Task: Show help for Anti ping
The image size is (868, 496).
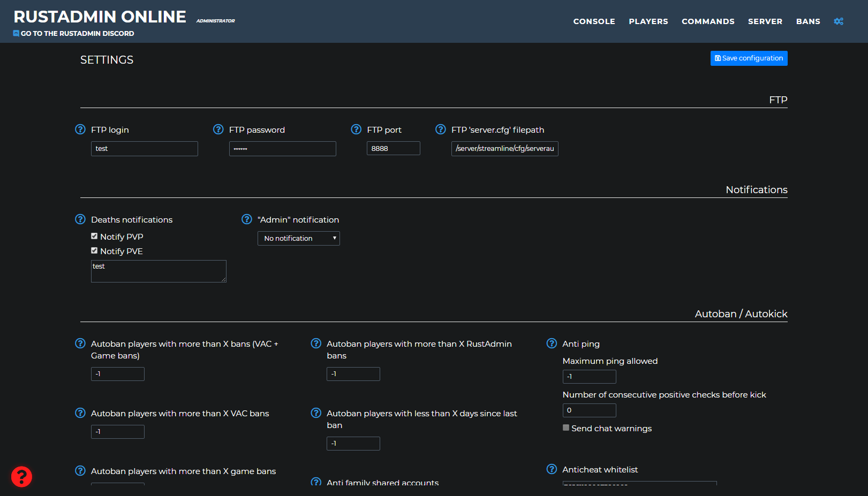Action: tap(552, 344)
